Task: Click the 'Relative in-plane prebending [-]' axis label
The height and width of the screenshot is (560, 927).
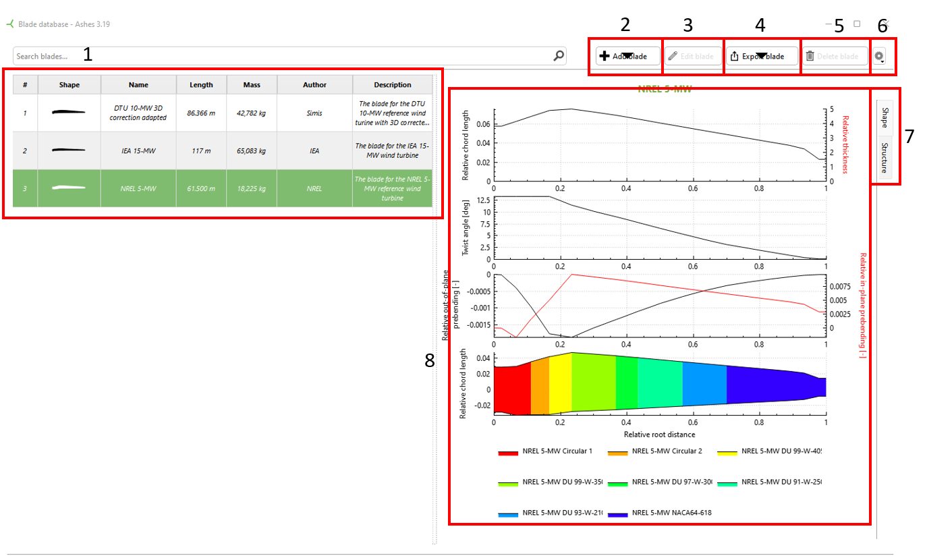Action: pos(864,306)
